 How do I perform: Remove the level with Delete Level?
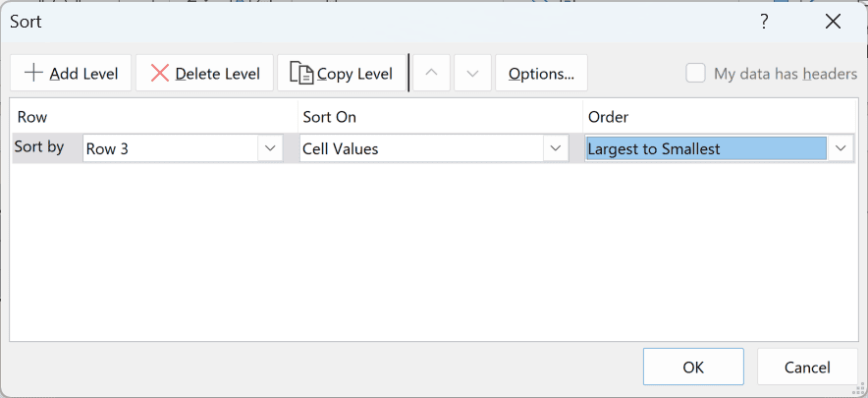(205, 73)
